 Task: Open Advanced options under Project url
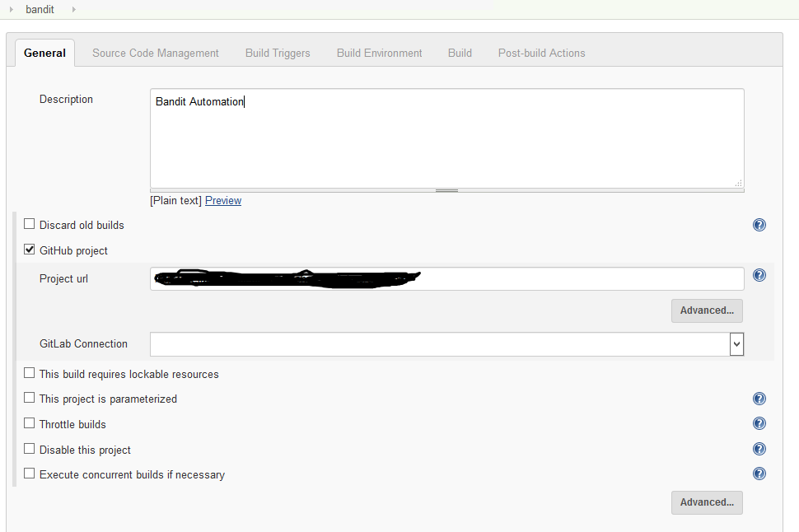click(x=706, y=310)
